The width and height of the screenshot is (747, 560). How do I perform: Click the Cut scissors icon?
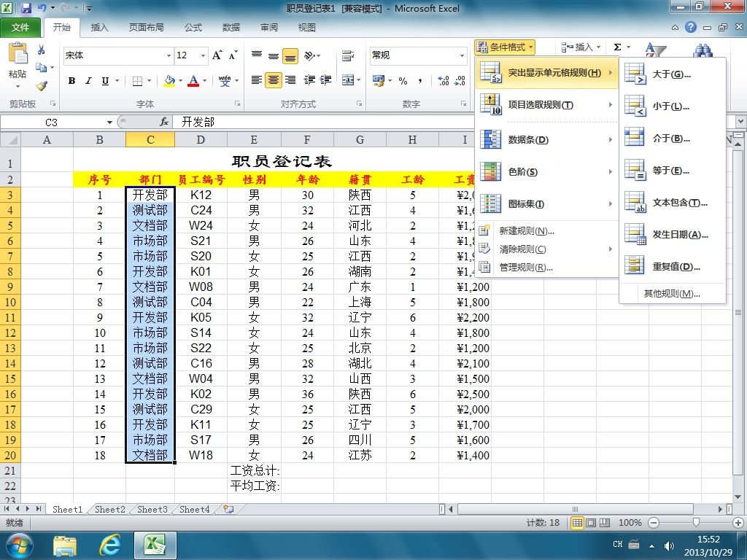click(x=42, y=50)
